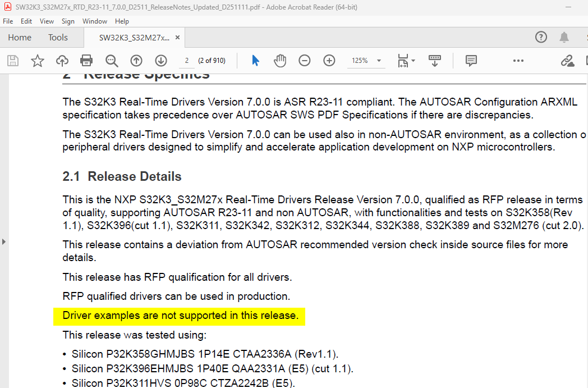Add a comment sticky note

click(471, 61)
